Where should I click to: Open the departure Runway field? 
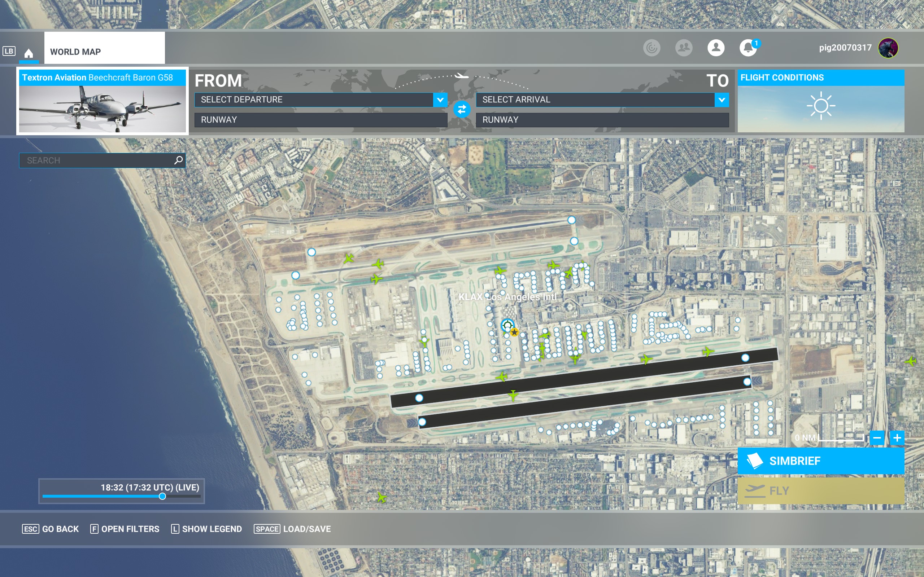321,120
